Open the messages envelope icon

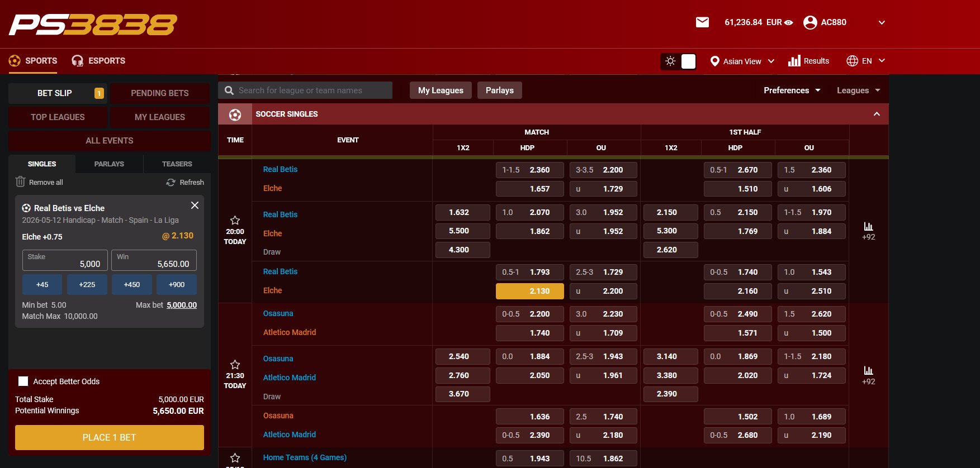pyautogui.click(x=702, y=22)
